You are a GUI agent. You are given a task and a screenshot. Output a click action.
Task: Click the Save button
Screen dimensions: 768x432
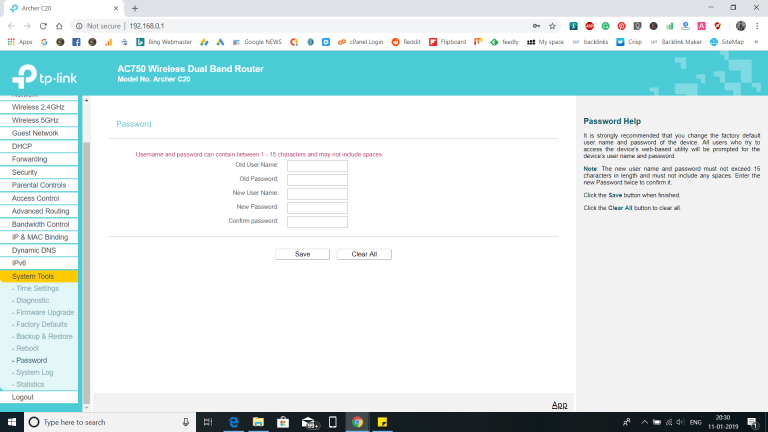[x=302, y=254]
